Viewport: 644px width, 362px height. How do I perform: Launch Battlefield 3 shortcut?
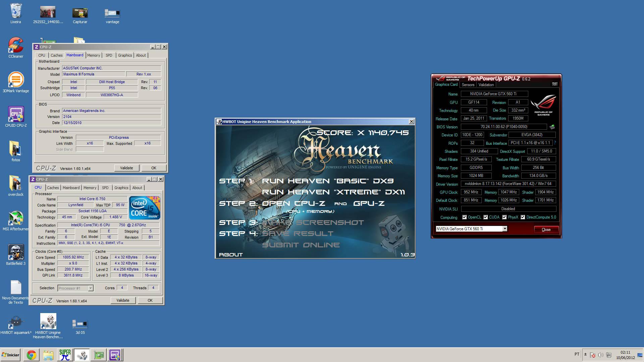click(16, 255)
